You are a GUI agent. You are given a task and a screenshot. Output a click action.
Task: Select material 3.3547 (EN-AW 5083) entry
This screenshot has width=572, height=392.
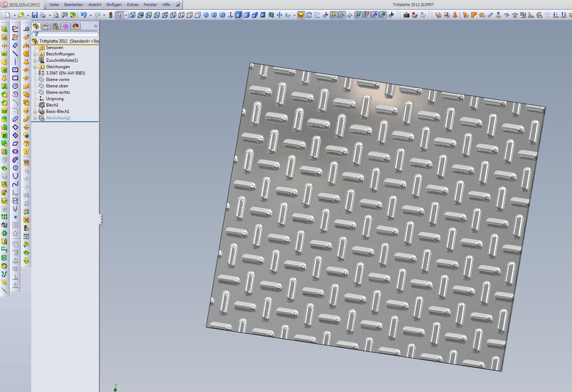(65, 73)
